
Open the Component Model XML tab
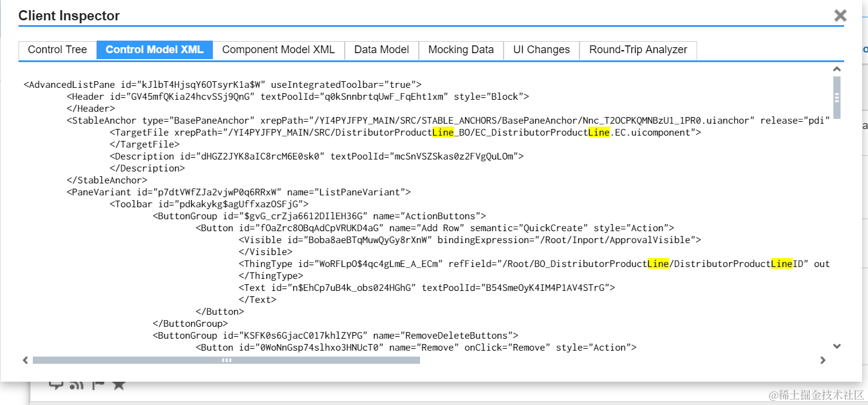278,50
